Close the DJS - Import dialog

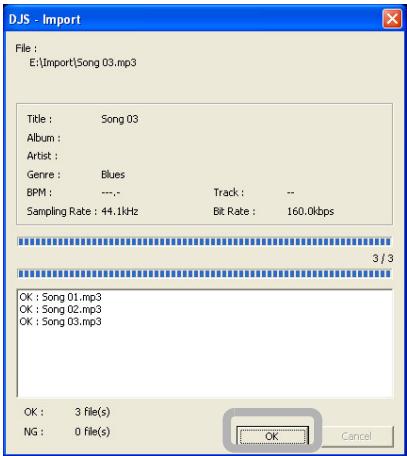point(392,19)
